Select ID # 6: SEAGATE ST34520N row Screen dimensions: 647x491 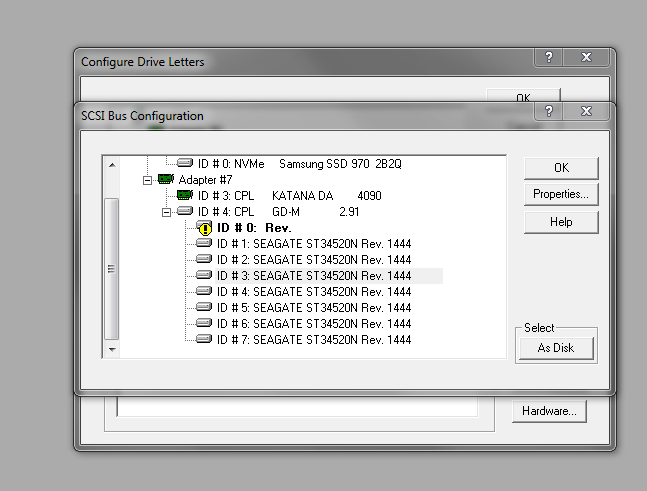(x=314, y=324)
